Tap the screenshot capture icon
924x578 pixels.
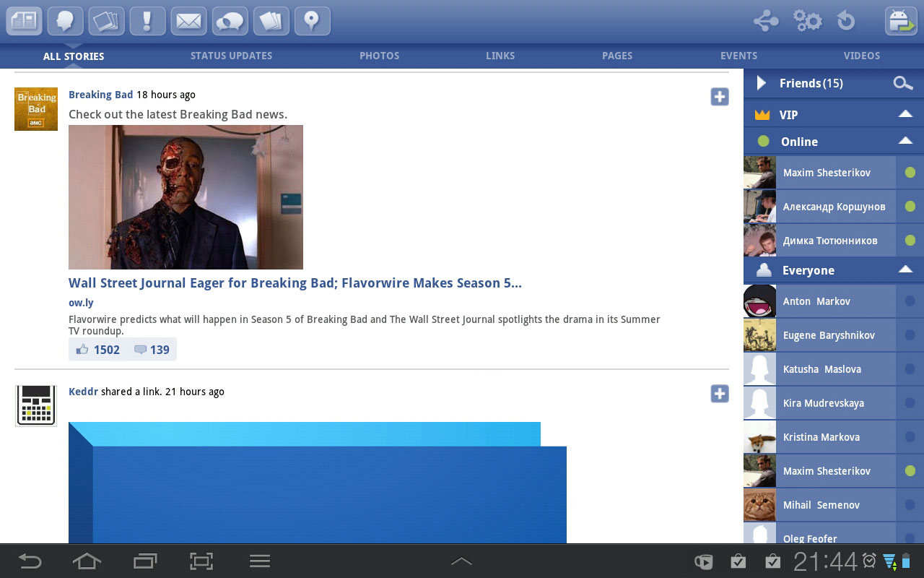(201, 561)
